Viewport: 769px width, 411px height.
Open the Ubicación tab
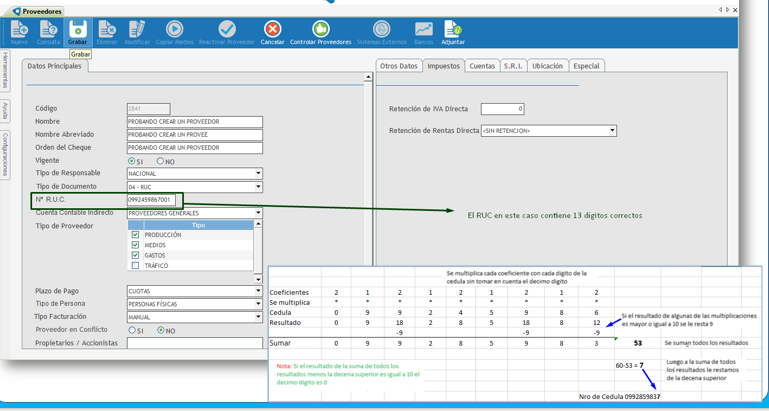pos(547,66)
